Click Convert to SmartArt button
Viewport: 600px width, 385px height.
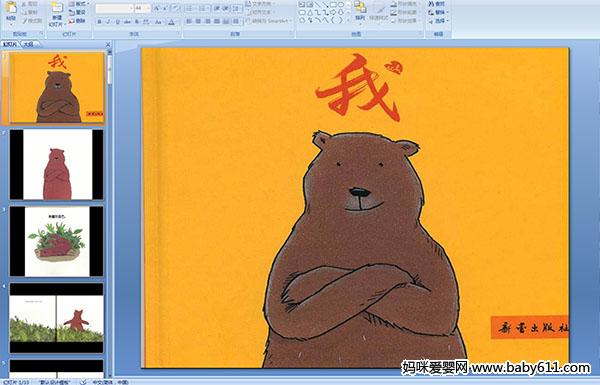coord(268,21)
